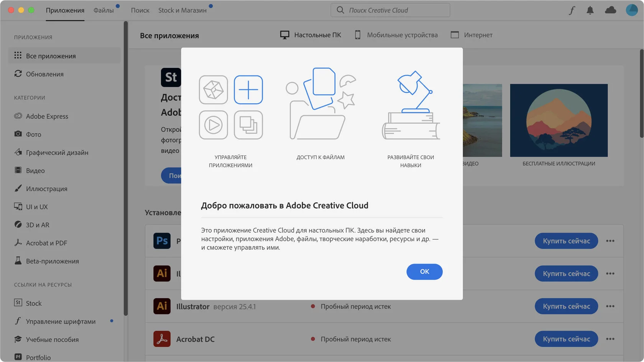The height and width of the screenshot is (362, 644).
Task: Click the Все приложения page heading
Action: pos(169,36)
